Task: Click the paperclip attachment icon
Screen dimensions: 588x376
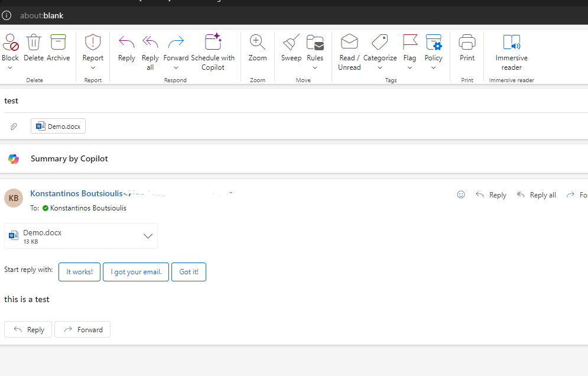Action: click(14, 127)
